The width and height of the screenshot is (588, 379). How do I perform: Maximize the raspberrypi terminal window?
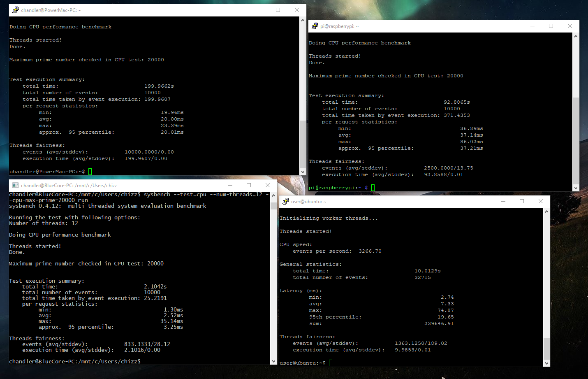coord(551,26)
